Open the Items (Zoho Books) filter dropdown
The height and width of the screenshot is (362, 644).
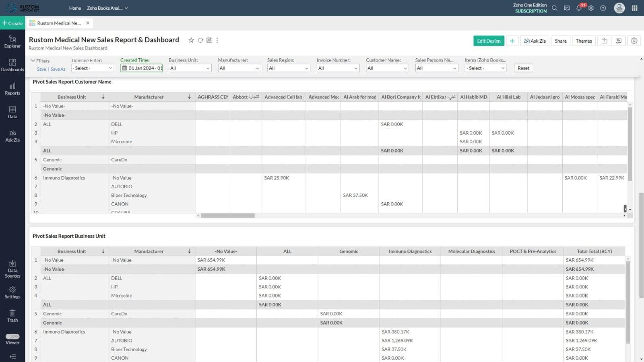[486, 68]
